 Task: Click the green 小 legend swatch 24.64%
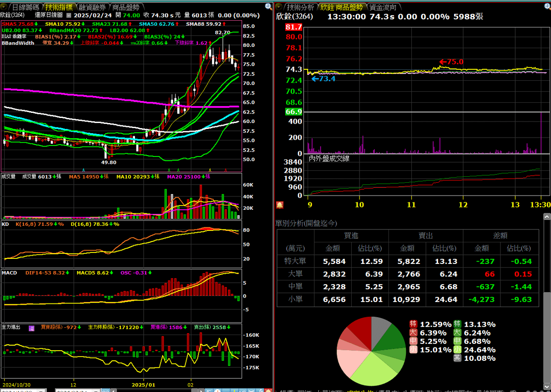click(x=457, y=350)
